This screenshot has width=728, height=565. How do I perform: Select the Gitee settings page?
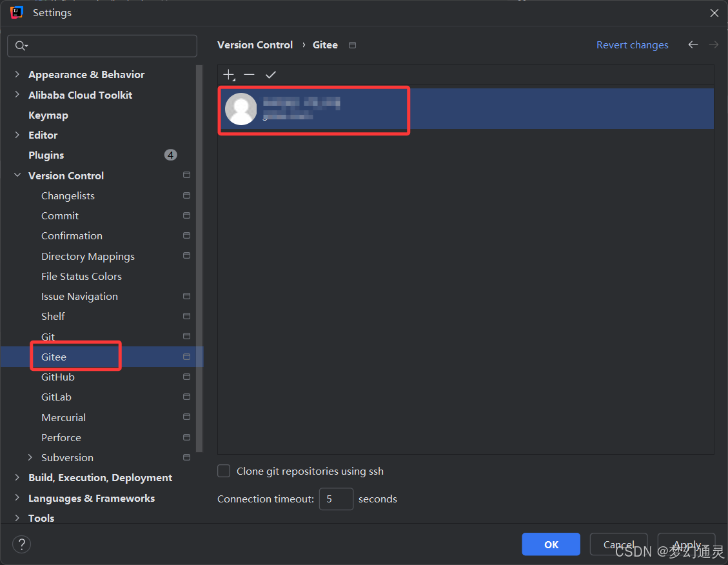54,357
